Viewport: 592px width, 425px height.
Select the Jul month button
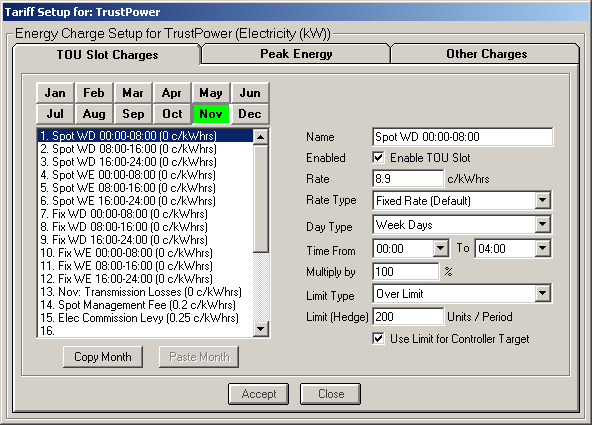(56, 114)
